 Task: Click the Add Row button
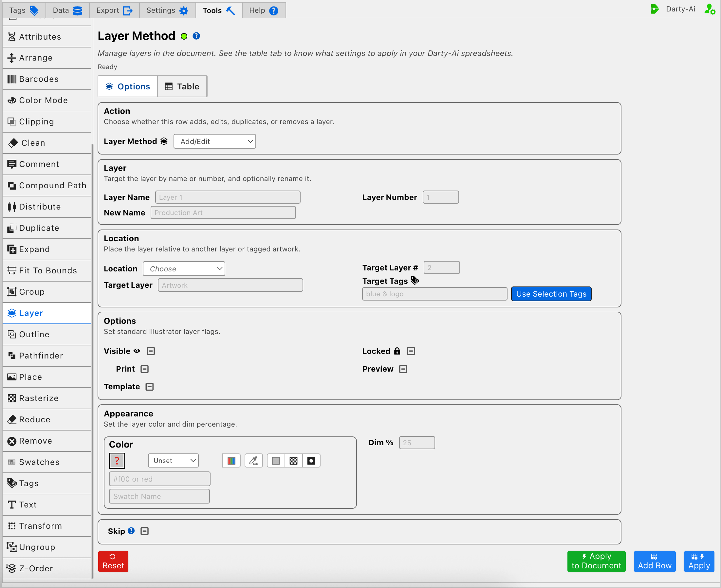point(655,561)
